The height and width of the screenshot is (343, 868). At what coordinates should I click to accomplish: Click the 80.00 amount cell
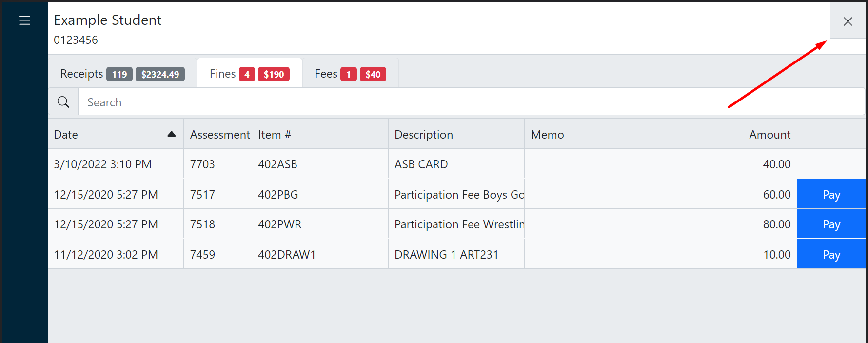coord(729,224)
